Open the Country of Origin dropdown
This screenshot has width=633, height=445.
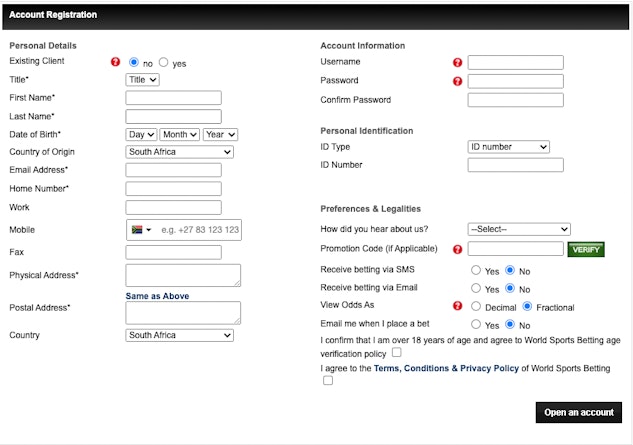(x=180, y=152)
